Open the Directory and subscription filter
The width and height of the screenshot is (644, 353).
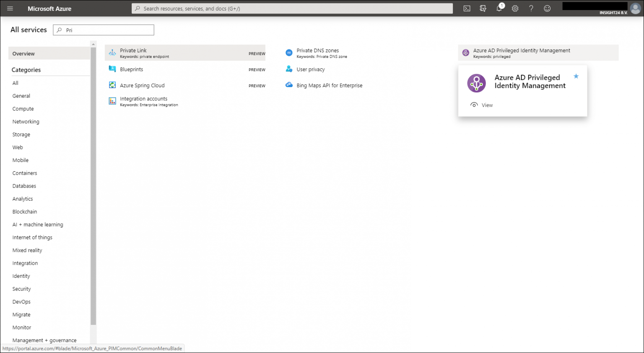(x=483, y=8)
